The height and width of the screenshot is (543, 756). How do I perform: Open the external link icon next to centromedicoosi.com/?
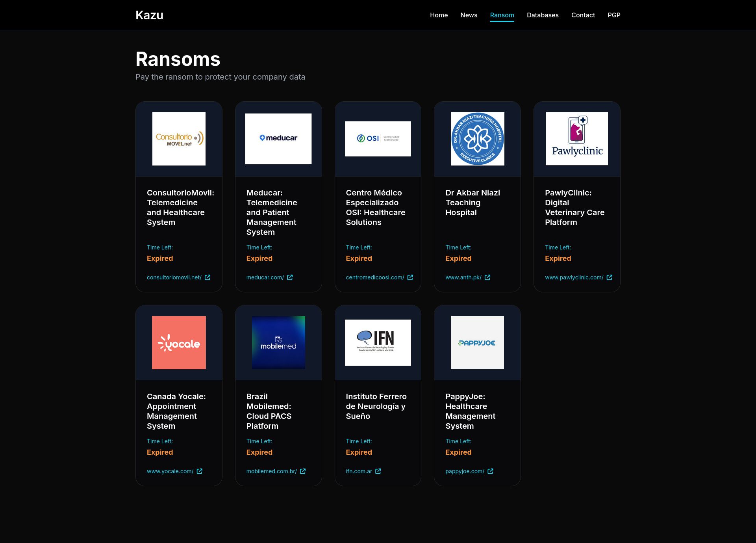pyautogui.click(x=410, y=277)
